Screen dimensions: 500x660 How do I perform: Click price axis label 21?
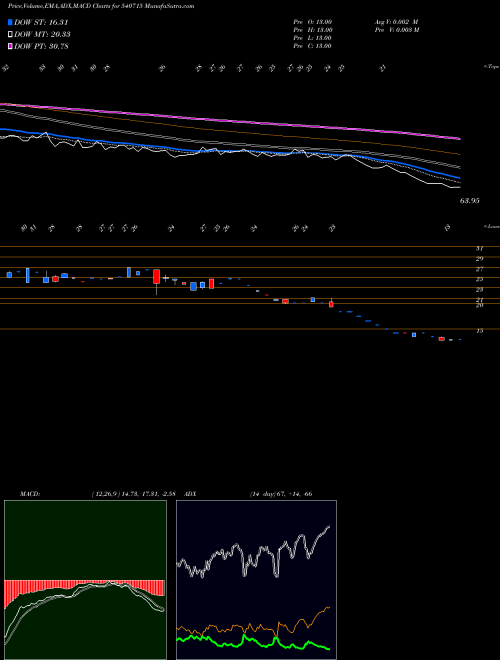479,300
